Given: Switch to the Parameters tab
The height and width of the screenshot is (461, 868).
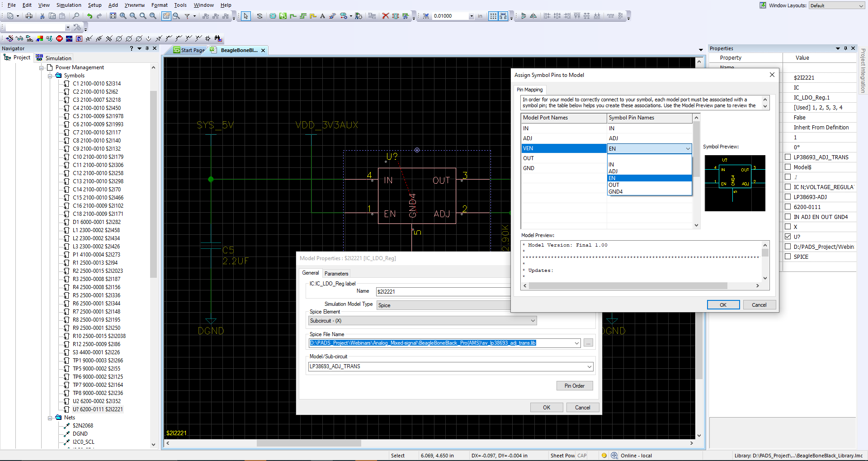Looking at the screenshot, I should (336, 274).
